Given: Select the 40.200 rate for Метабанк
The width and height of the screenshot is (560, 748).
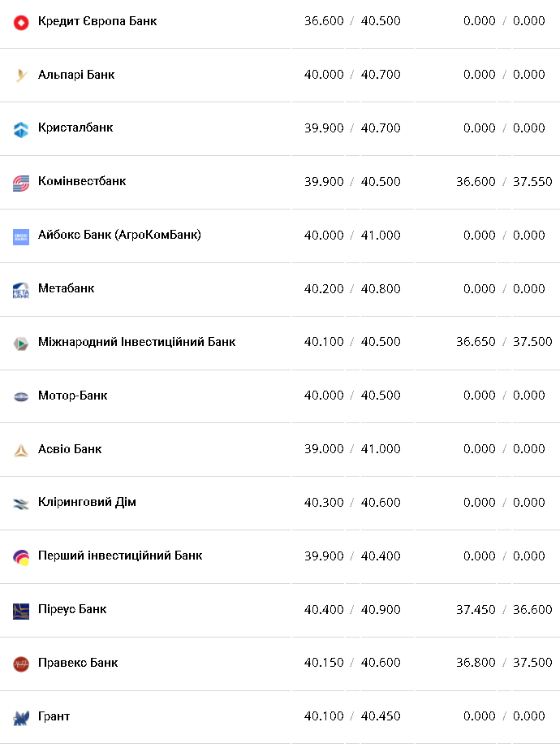Looking at the screenshot, I should click(x=324, y=288).
